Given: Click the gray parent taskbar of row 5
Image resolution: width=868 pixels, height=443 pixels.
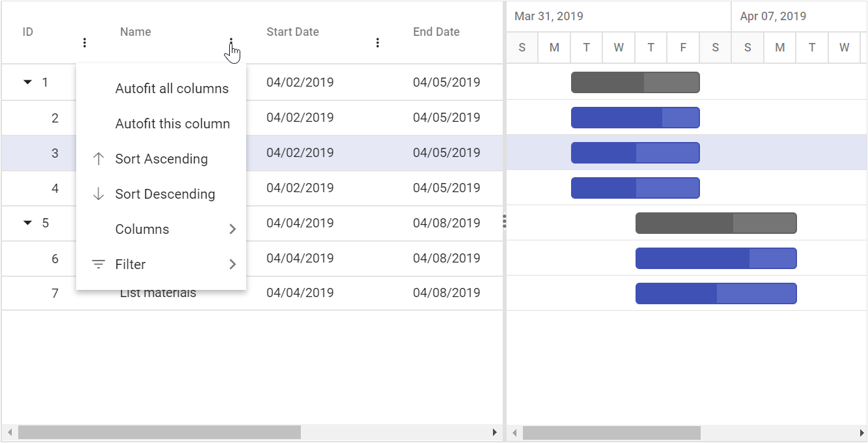Looking at the screenshot, I should coord(716,223).
